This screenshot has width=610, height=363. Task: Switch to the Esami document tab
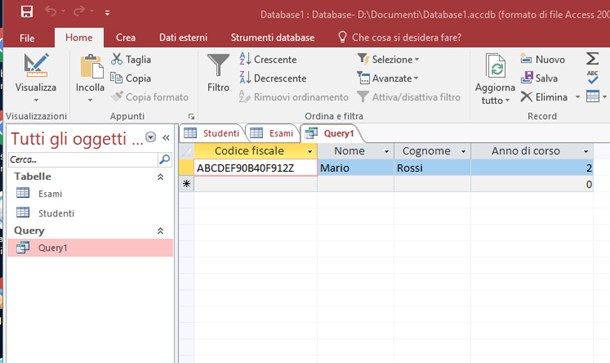coord(272,133)
